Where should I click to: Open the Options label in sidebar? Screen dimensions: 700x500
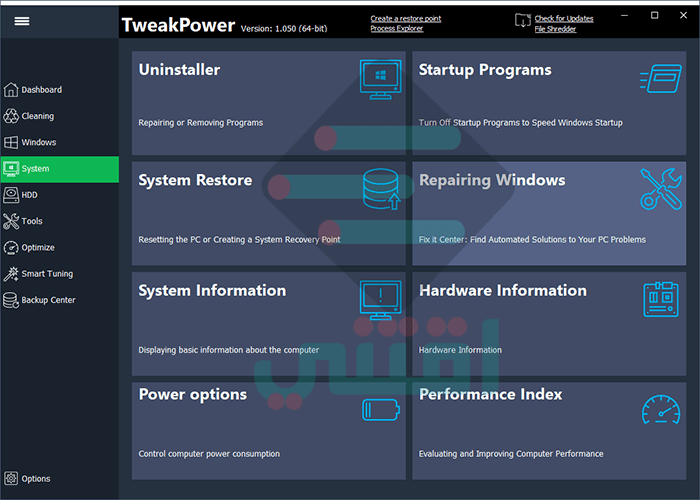pos(36,479)
